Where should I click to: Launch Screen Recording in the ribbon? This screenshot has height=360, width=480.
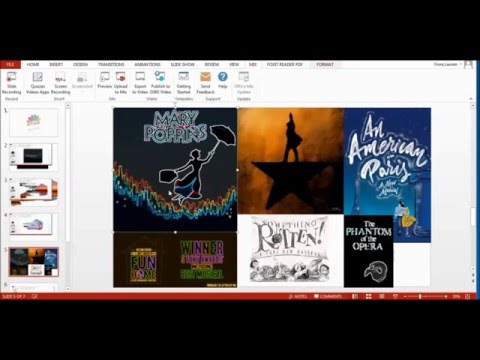[x=60, y=83]
